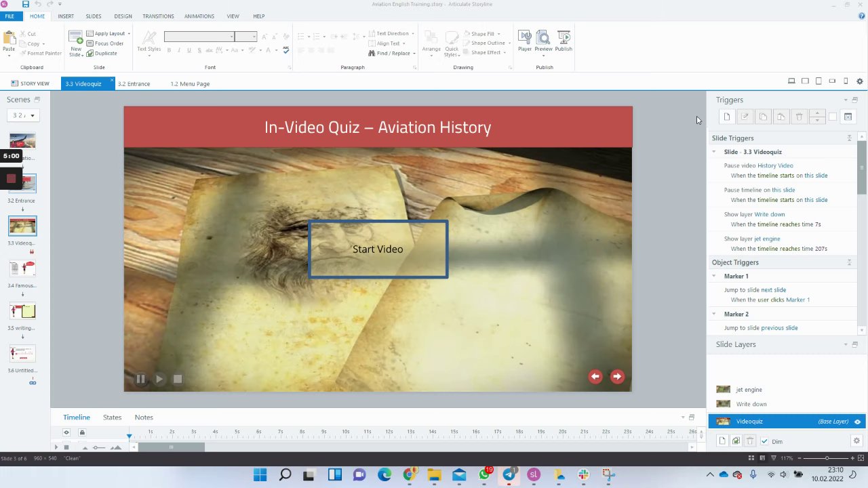Viewport: 868px width, 488px height.
Task: Open the font size dropdown
Action: [x=246, y=37]
